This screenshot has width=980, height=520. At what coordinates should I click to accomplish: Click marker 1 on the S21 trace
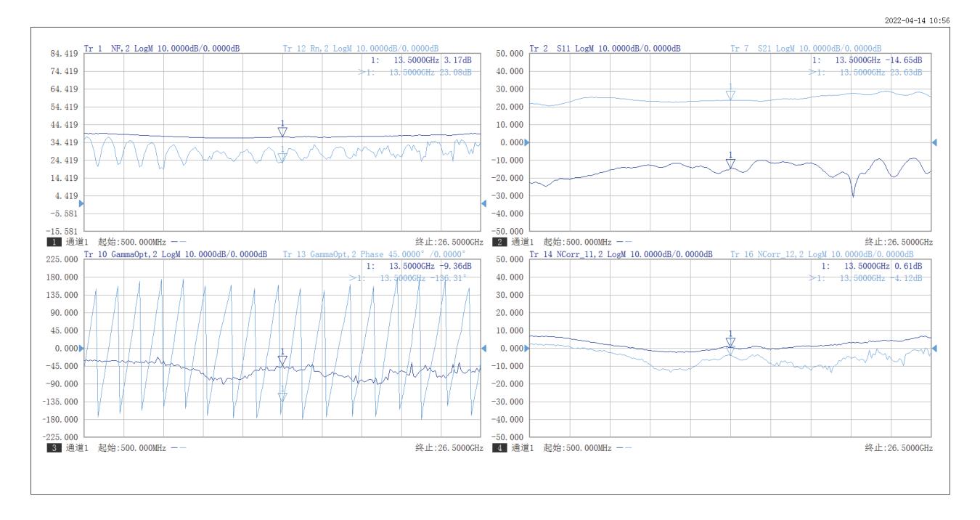730,94
